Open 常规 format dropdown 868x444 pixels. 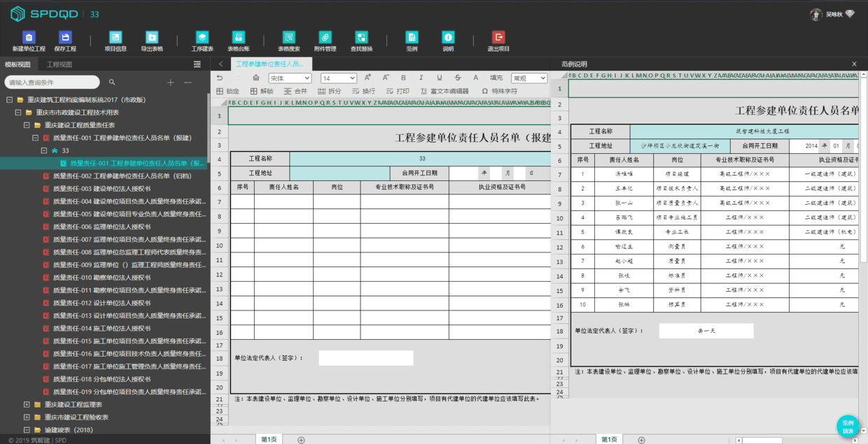(x=528, y=78)
